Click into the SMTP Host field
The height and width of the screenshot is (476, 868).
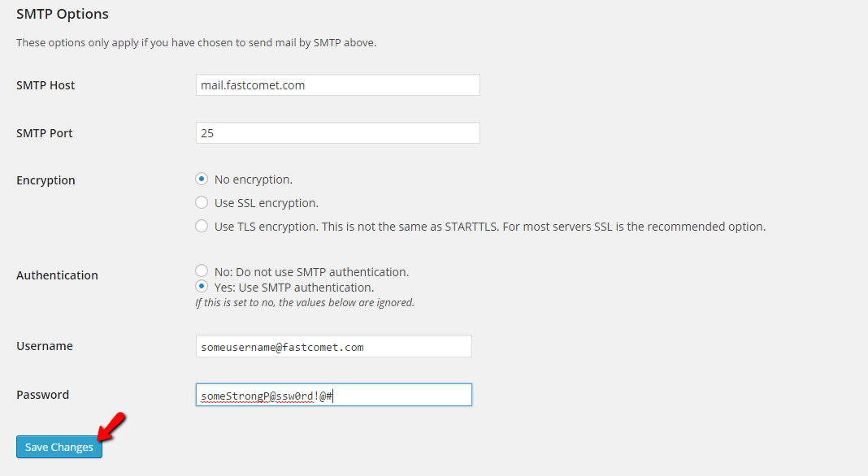coord(337,84)
